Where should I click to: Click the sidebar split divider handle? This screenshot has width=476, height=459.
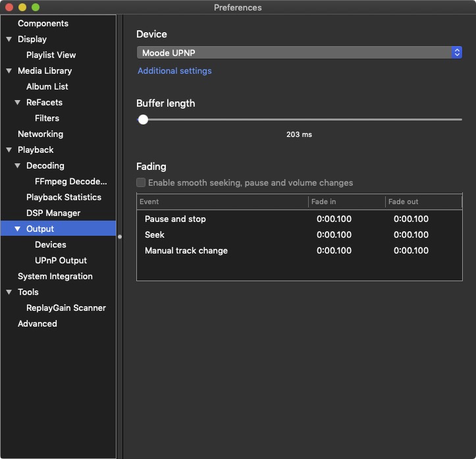coord(120,236)
